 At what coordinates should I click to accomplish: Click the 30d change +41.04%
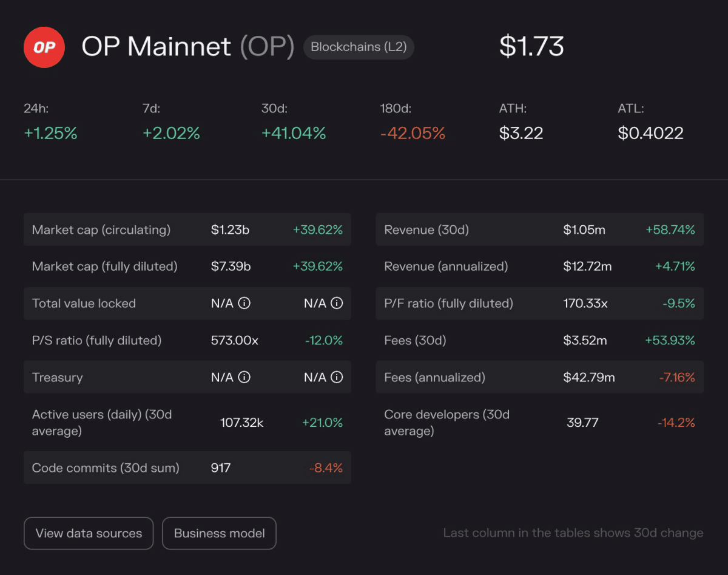coord(294,133)
